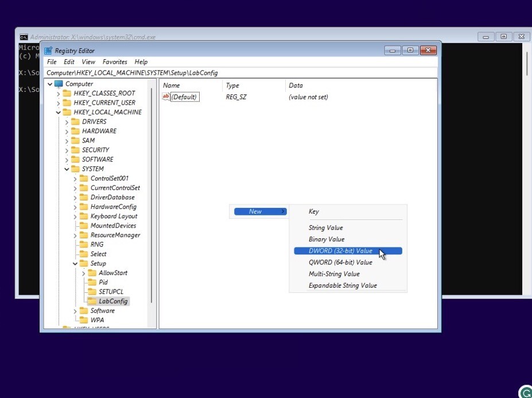Click the RNG folder icon
Viewport: 532px width, 398px height.
coord(84,245)
